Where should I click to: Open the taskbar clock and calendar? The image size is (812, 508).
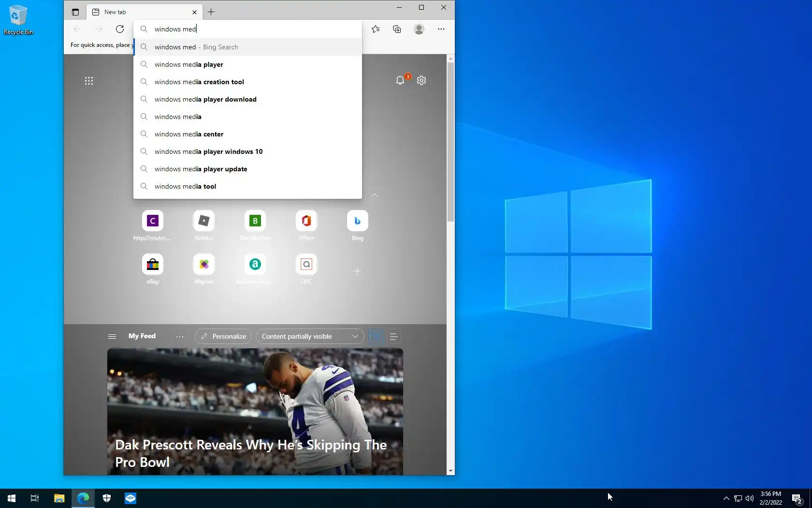click(770, 498)
